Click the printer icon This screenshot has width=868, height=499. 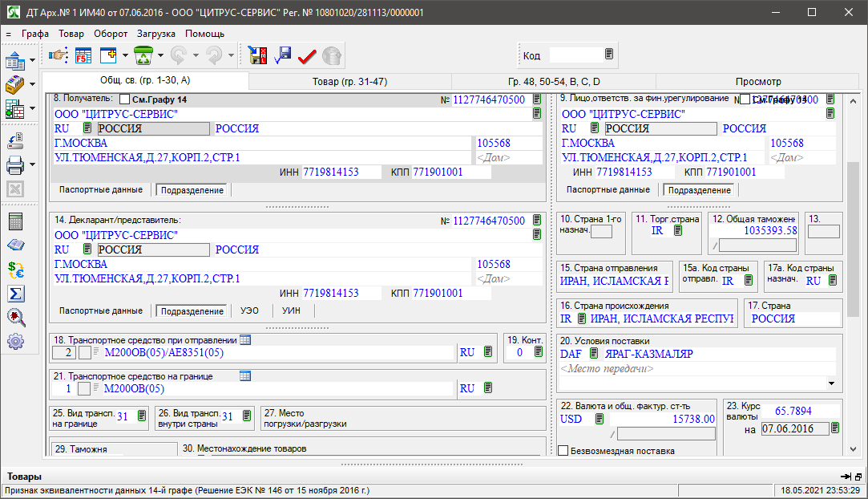pos(15,165)
